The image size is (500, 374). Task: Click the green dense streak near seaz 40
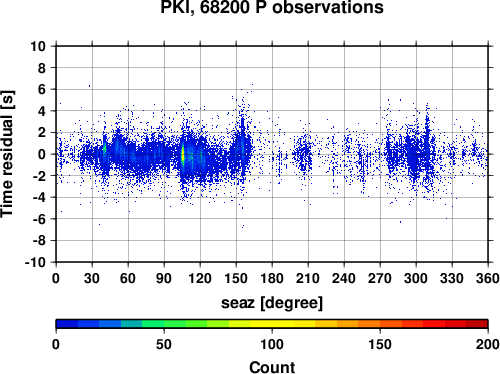(x=104, y=148)
